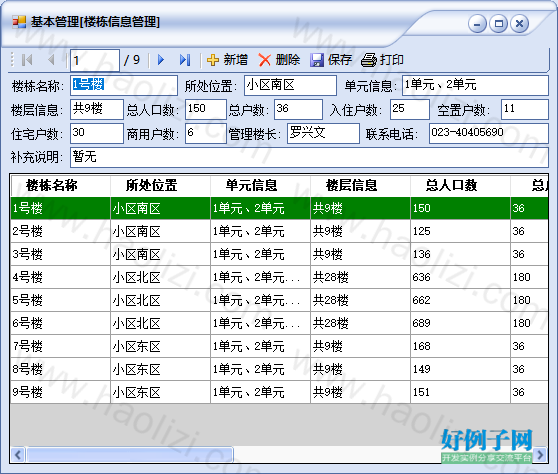
Task: Go to the first record in the navigator
Action: point(27,60)
